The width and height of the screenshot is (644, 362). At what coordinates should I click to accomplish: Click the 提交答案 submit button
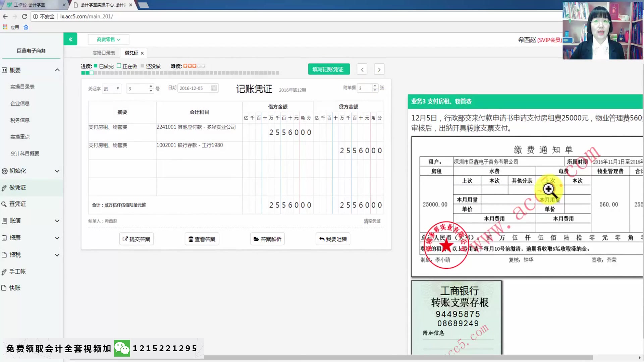[136, 239]
